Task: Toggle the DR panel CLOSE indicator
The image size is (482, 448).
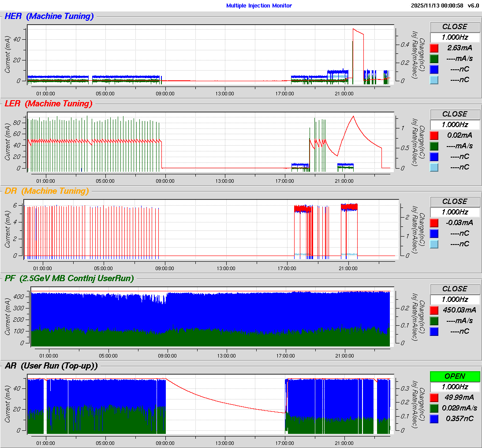Action: pyautogui.click(x=455, y=201)
